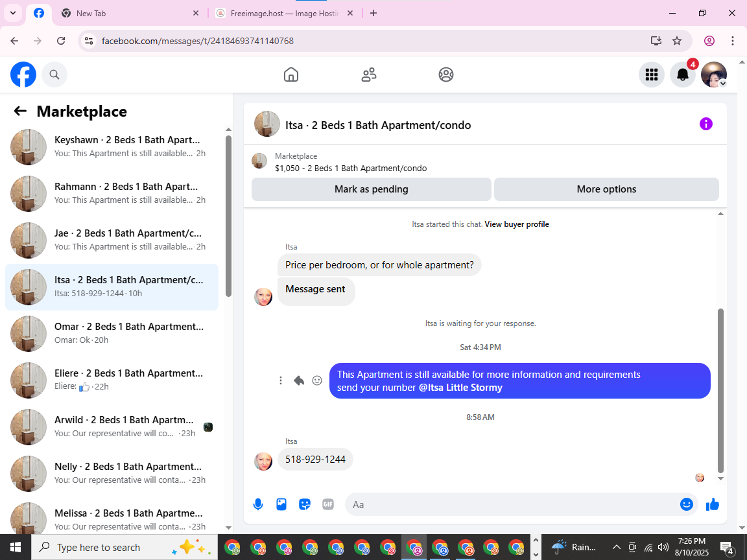Choose a GIF icon

pyautogui.click(x=327, y=504)
